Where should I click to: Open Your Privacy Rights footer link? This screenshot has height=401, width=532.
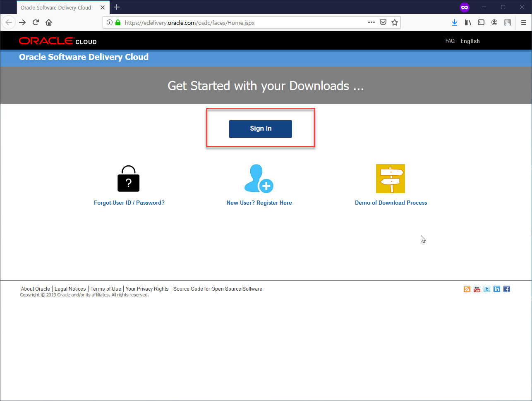point(147,289)
